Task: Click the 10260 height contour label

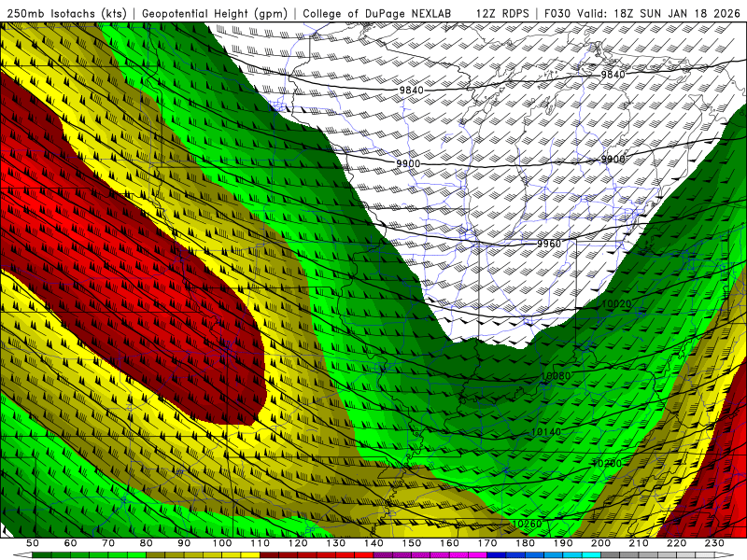Action: tap(528, 524)
